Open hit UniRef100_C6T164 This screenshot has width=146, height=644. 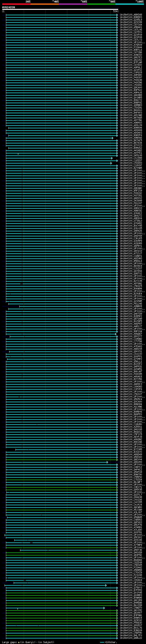[x=131, y=25]
